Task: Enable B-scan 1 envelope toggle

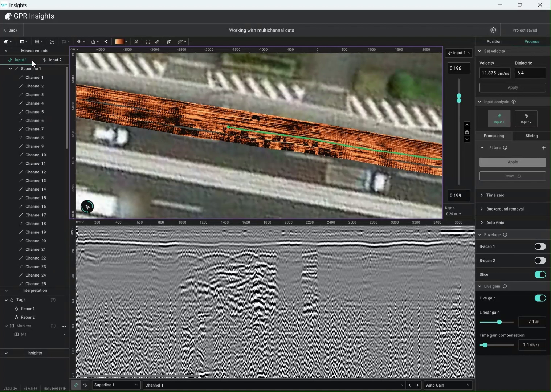Action: point(540,246)
